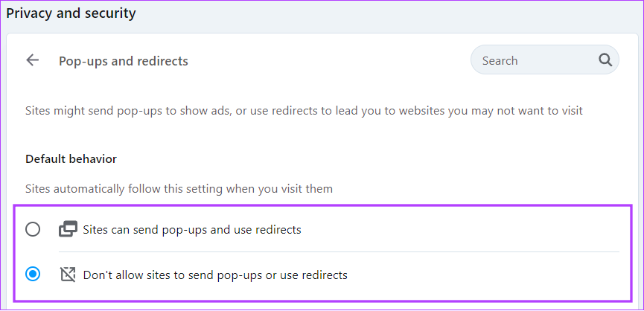
Task: Click label Sites can send pop-ups and use redirects
Action: 192,229
